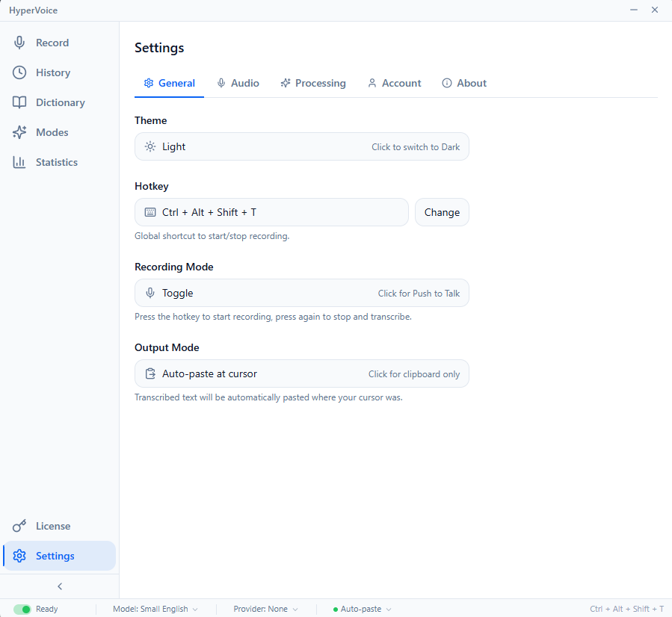Click the History clock icon
This screenshot has height=617, width=672.
pyautogui.click(x=19, y=72)
